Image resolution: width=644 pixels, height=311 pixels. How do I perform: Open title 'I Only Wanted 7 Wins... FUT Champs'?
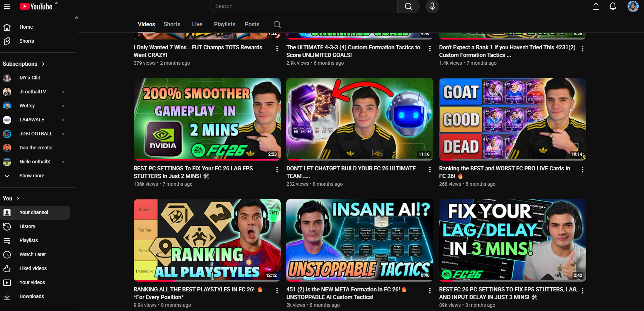[x=198, y=51]
